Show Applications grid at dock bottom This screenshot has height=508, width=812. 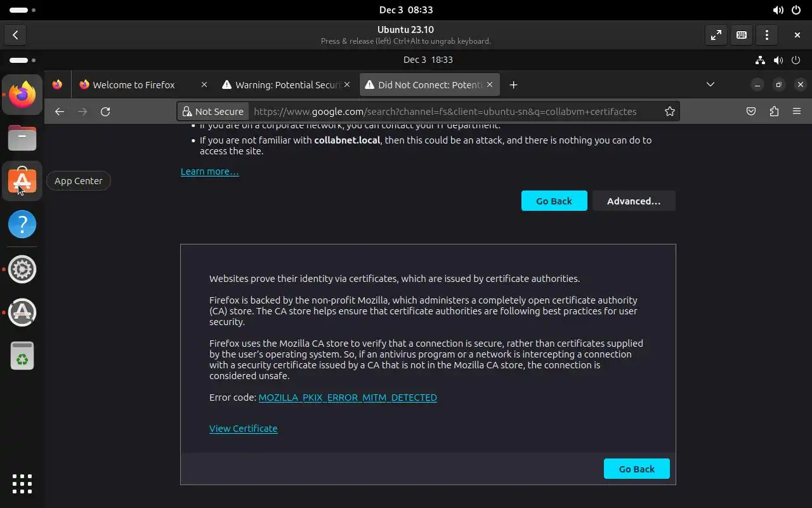tap(22, 483)
